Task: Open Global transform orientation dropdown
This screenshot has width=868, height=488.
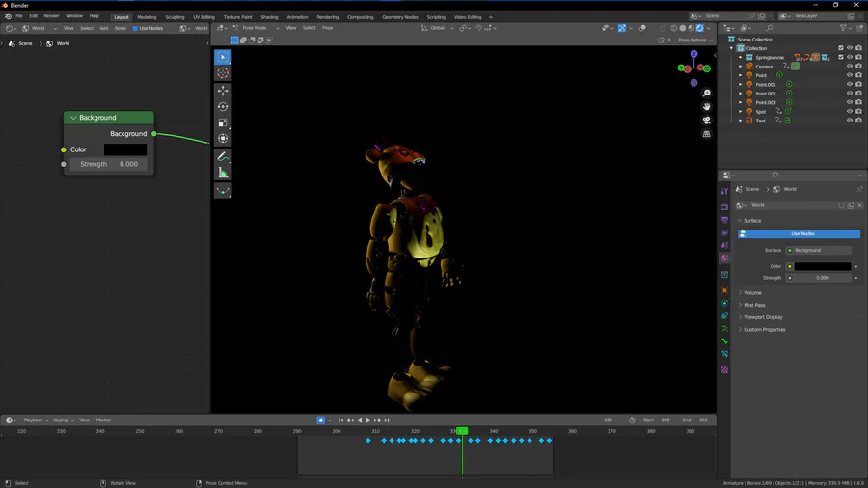Action: tap(438, 28)
